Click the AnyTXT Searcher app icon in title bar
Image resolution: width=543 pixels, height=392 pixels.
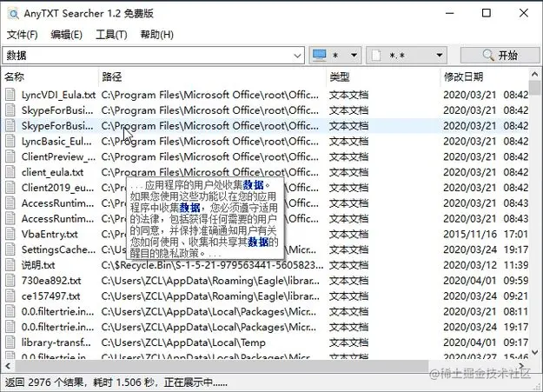point(14,14)
